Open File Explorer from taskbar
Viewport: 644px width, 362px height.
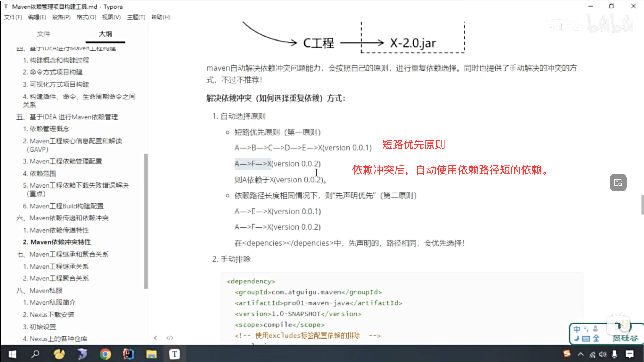151,354
